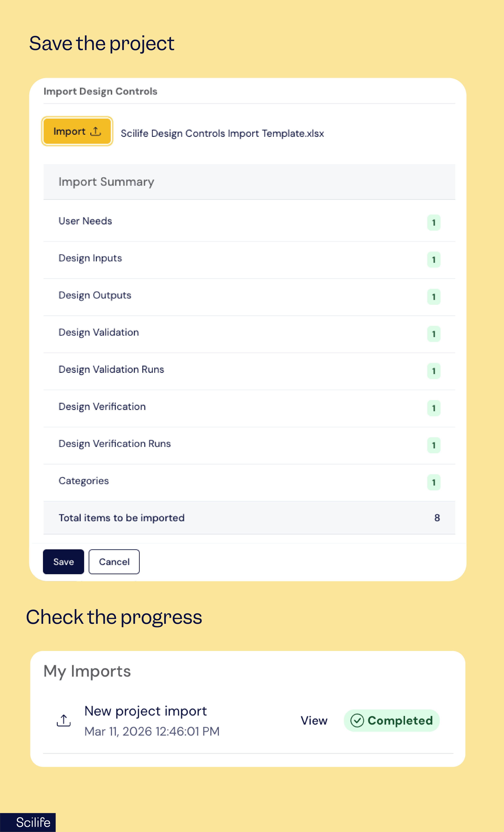This screenshot has height=832, width=504.
Task: Click the Design Validation count badge
Action: point(433,334)
